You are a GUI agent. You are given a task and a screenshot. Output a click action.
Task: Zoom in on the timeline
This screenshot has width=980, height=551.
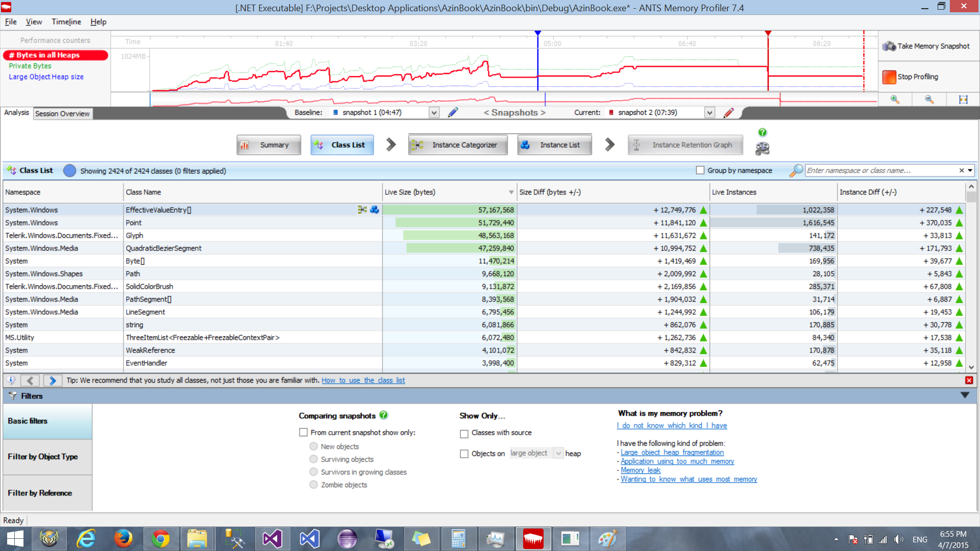[x=895, y=99]
